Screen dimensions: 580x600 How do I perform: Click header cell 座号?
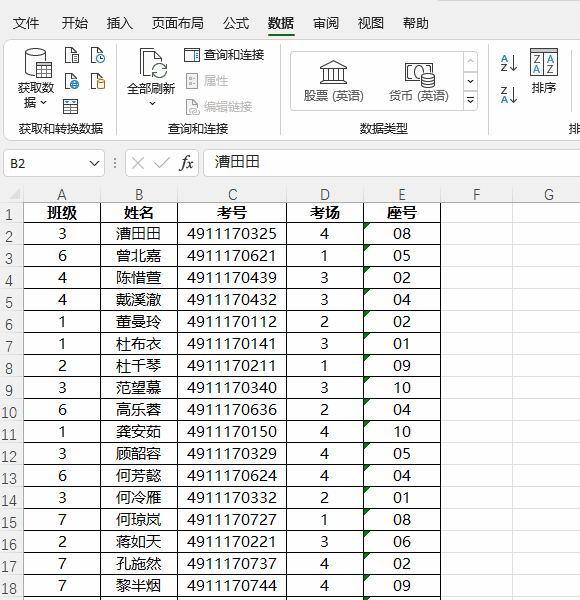(x=402, y=213)
